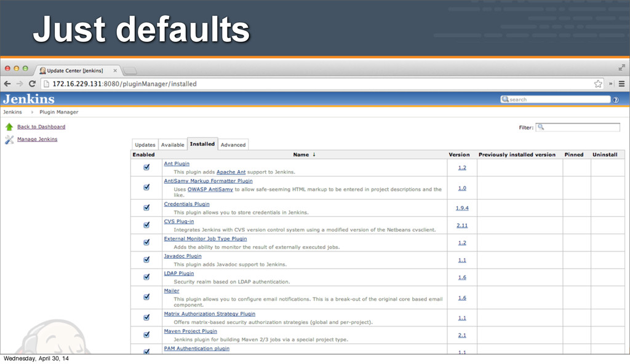Open Jenkins search help question icon

(615, 100)
